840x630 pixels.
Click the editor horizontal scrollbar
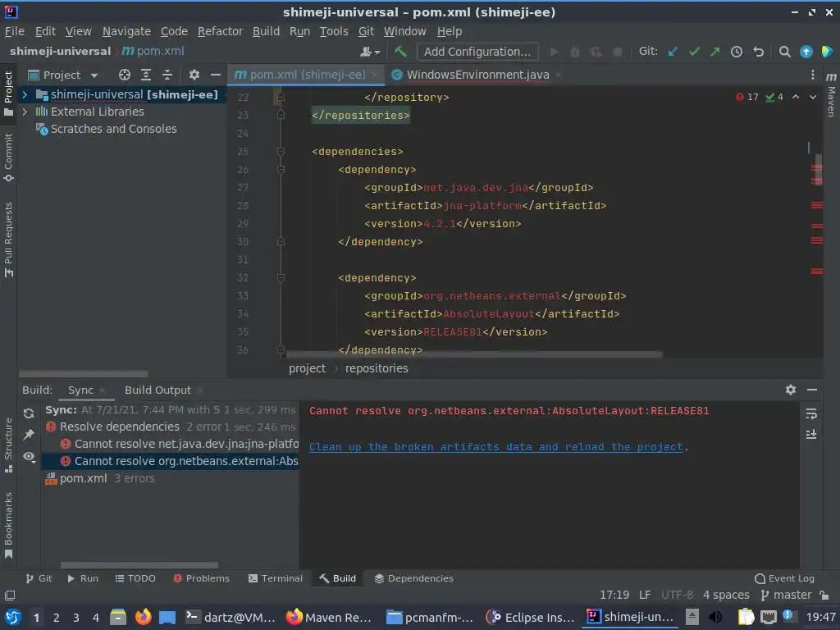(x=474, y=354)
